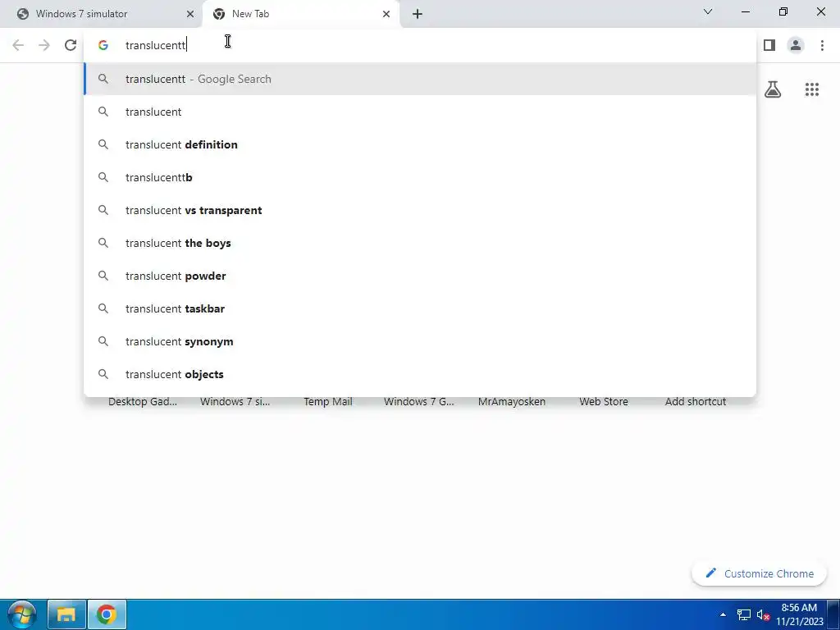Open the Labs flask icon

tap(773, 89)
